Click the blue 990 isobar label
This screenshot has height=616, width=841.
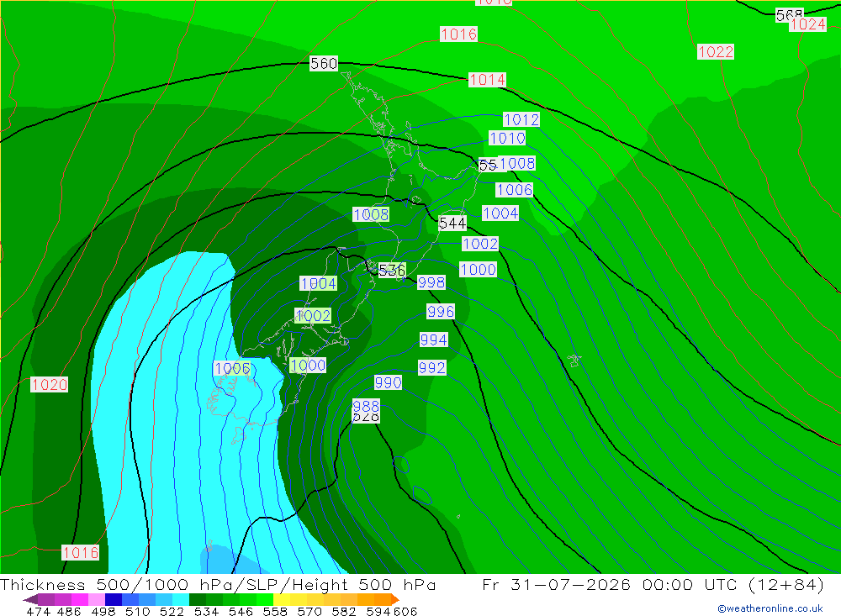click(388, 382)
